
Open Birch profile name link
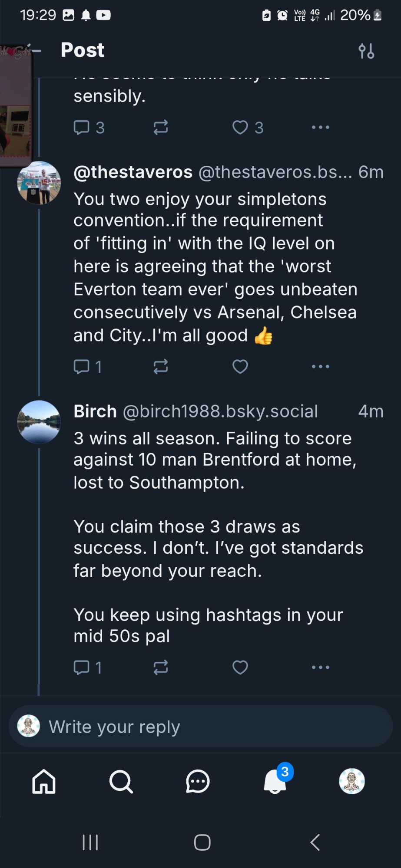pos(95,411)
